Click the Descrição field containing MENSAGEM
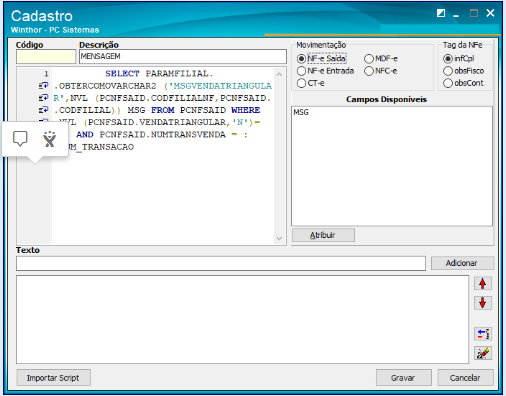Screen dimensions: 506x396 coord(183,56)
